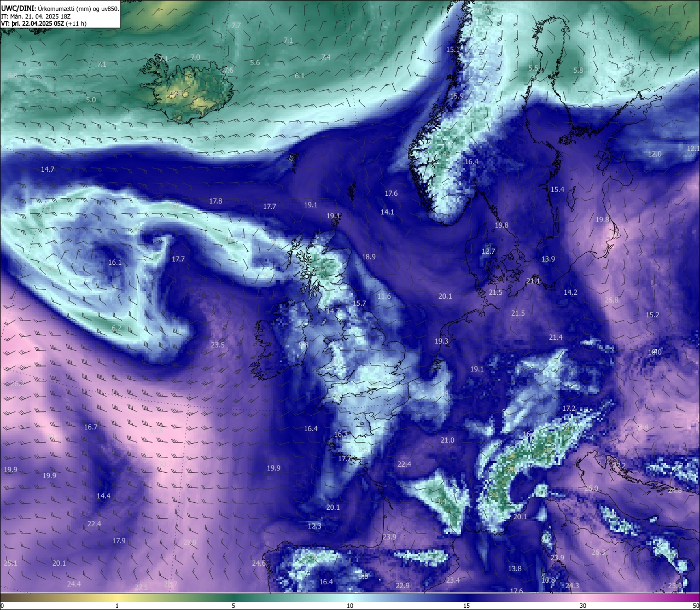Click the value 15.1 over northern Norway
This screenshot has width=700, height=610.
point(453,49)
